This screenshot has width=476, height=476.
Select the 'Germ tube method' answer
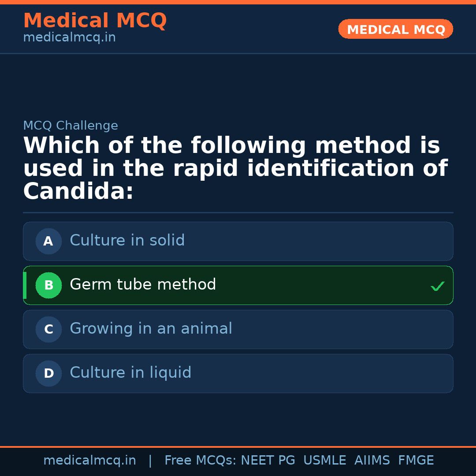click(x=143, y=285)
